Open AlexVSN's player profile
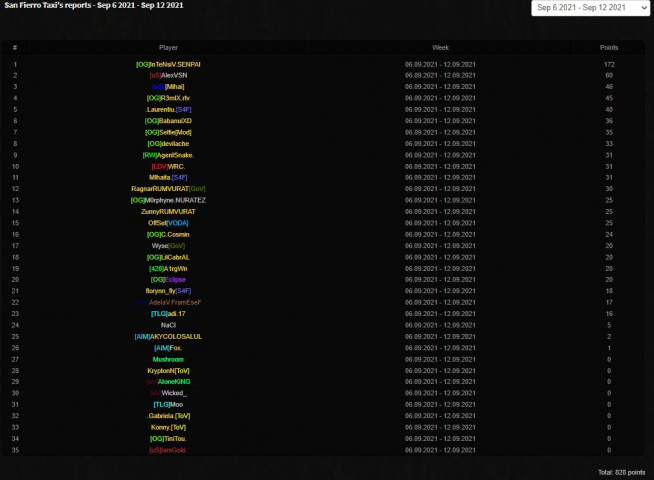The image size is (654, 480). (168, 75)
